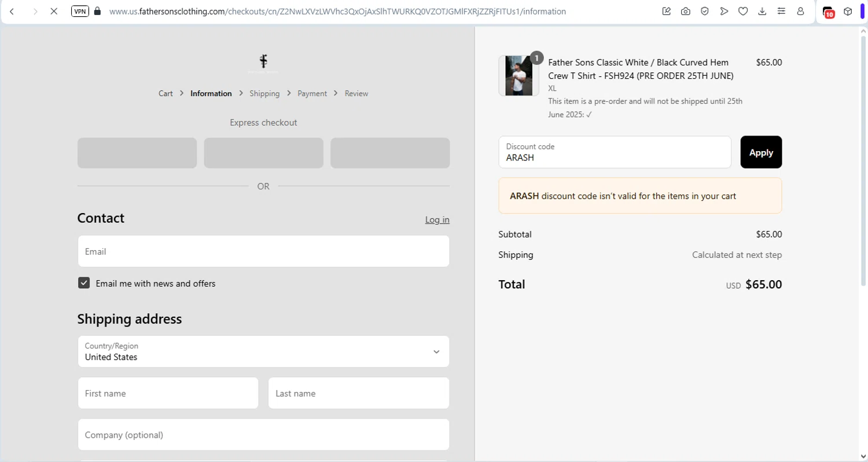This screenshot has height=462, width=868.
Task: Focus the Discount code field
Action: point(615,152)
